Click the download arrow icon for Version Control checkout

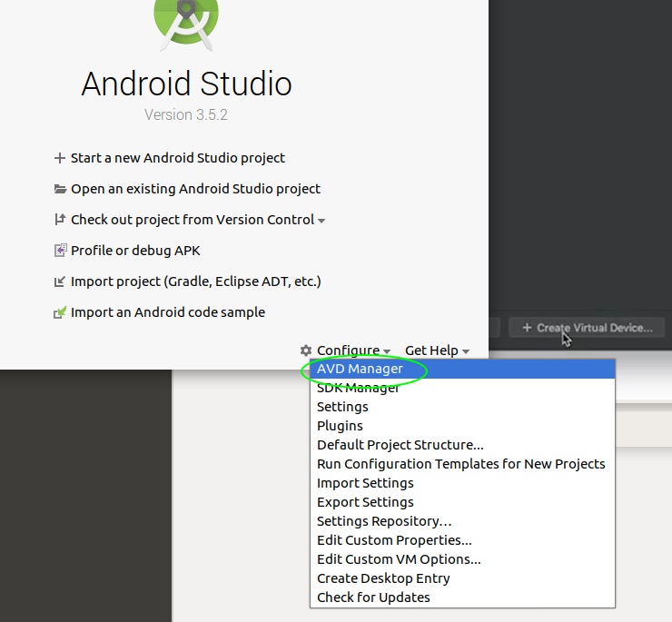(60, 220)
